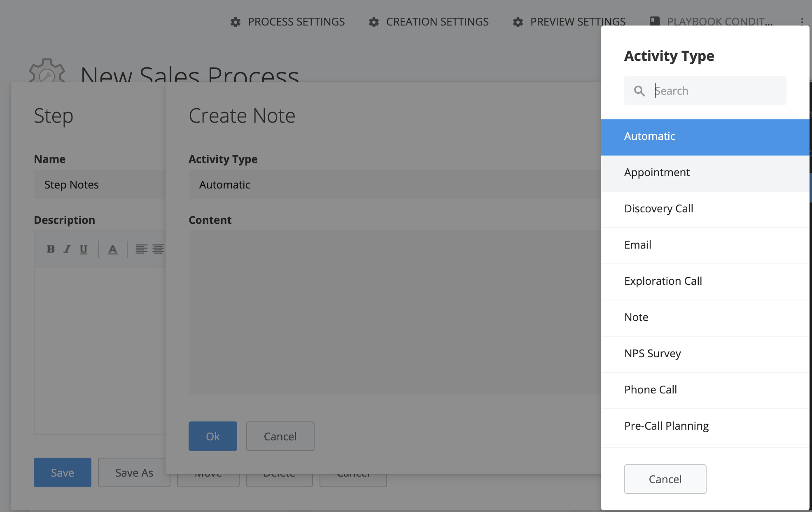
Task: Click Cancel in Create Note dialog
Action: coord(280,436)
